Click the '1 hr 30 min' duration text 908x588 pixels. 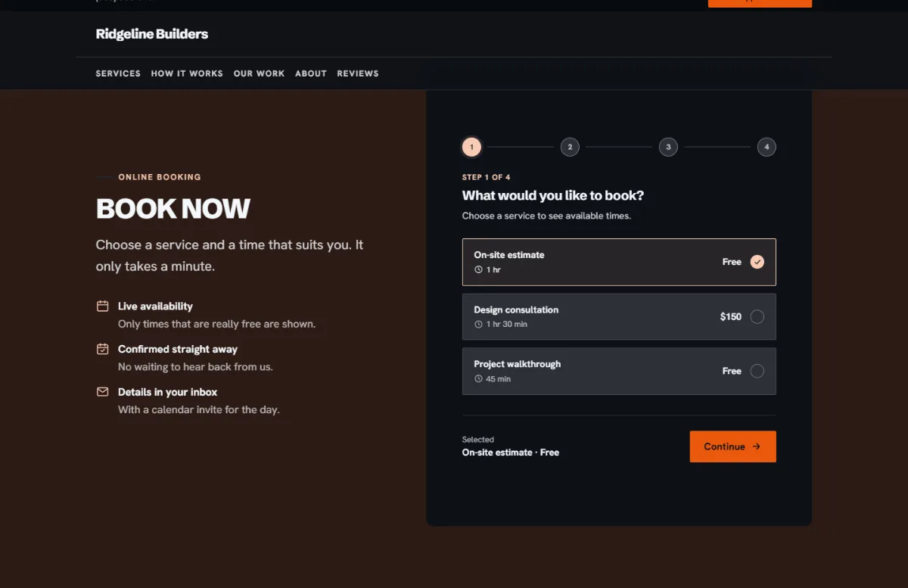pyautogui.click(x=506, y=324)
